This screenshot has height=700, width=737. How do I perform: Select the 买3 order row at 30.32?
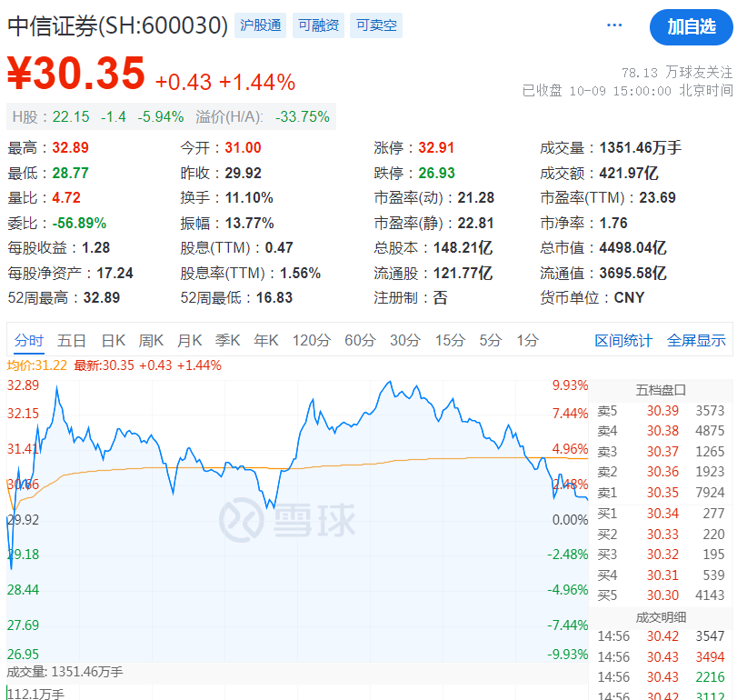pyautogui.click(x=661, y=555)
